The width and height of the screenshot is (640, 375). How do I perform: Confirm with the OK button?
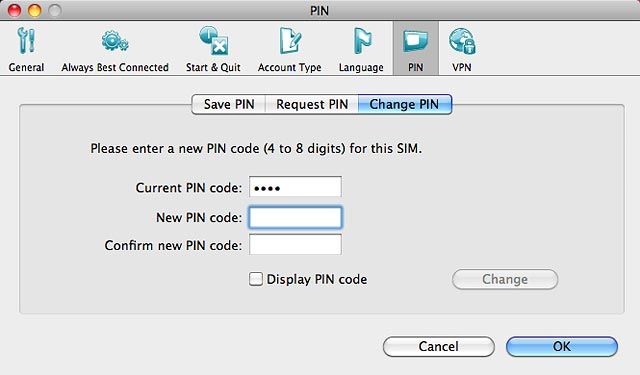click(x=562, y=346)
